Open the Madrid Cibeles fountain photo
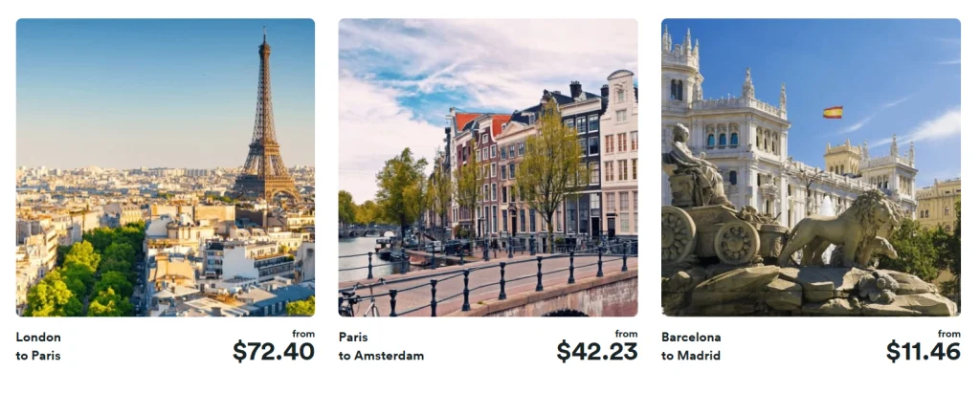The image size is (980, 393). pos(810,167)
